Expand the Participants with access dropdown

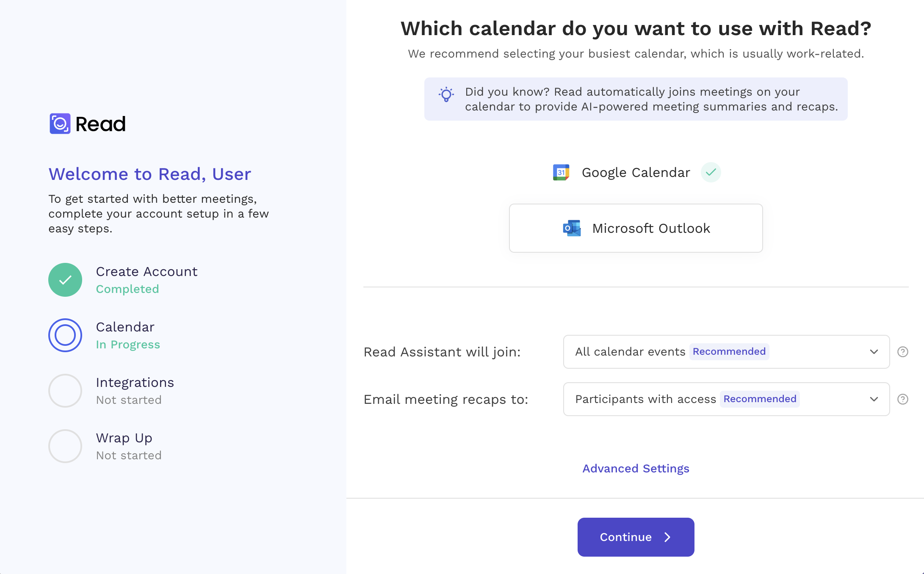[x=726, y=399]
